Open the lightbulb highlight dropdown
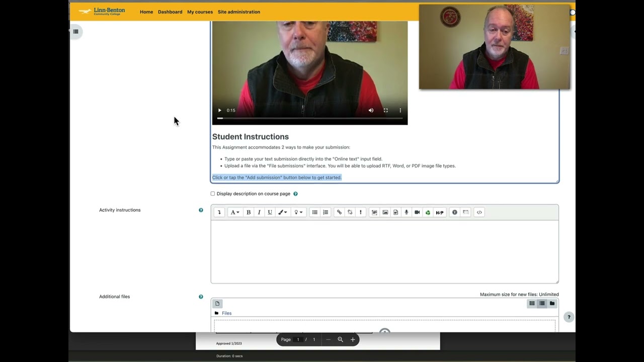Image resolution: width=644 pixels, height=362 pixels. (x=298, y=212)
